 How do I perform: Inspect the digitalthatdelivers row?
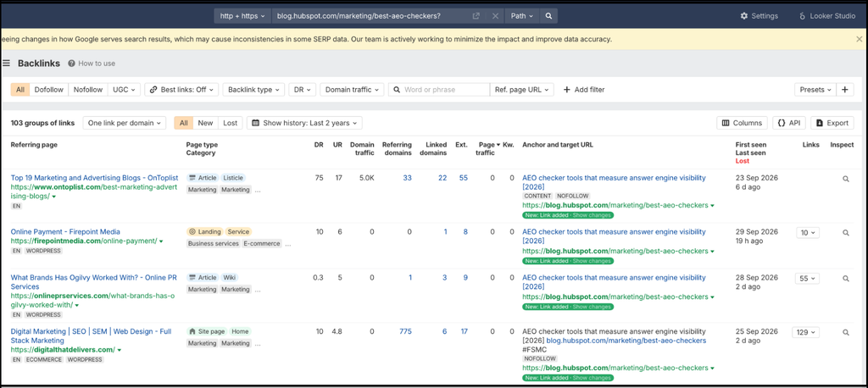tap(846, 333)
